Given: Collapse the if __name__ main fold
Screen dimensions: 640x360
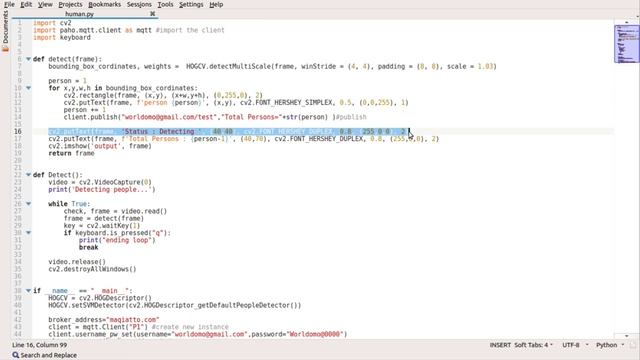Looking at the screenshot, I should 29,291.
